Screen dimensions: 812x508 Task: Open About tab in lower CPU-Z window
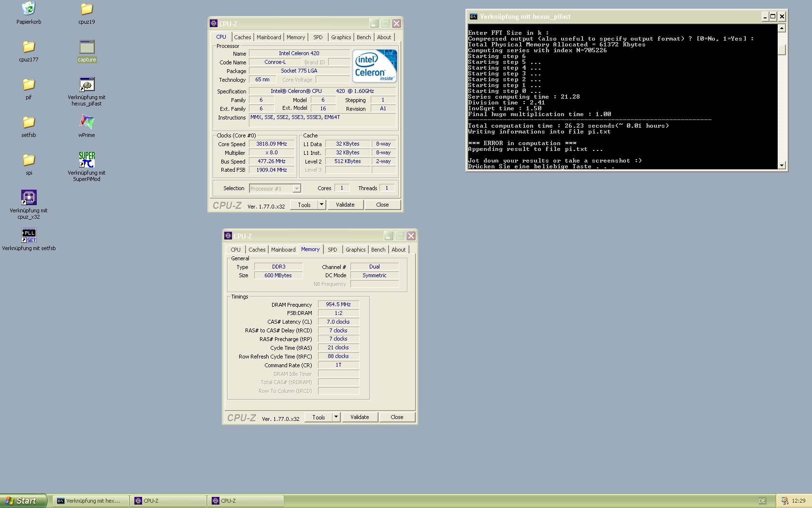click(x=399, y=250)
